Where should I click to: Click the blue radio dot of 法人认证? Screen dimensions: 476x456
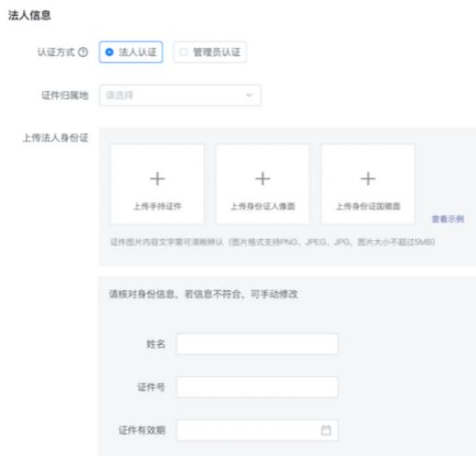point(109,52)
